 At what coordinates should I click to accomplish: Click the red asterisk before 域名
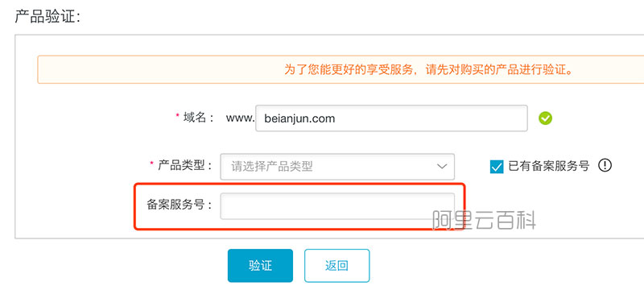coord(177,116)
